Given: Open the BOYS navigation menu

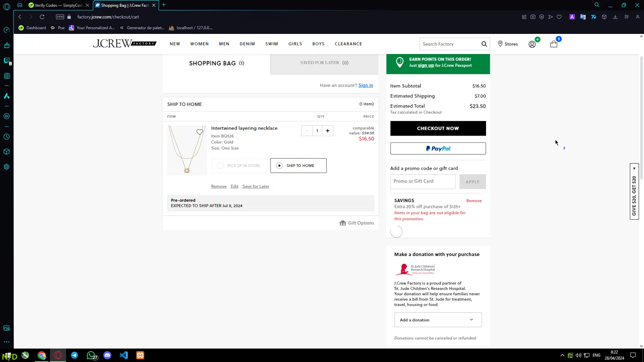Looking at the screenshot, I should point(318,44).
